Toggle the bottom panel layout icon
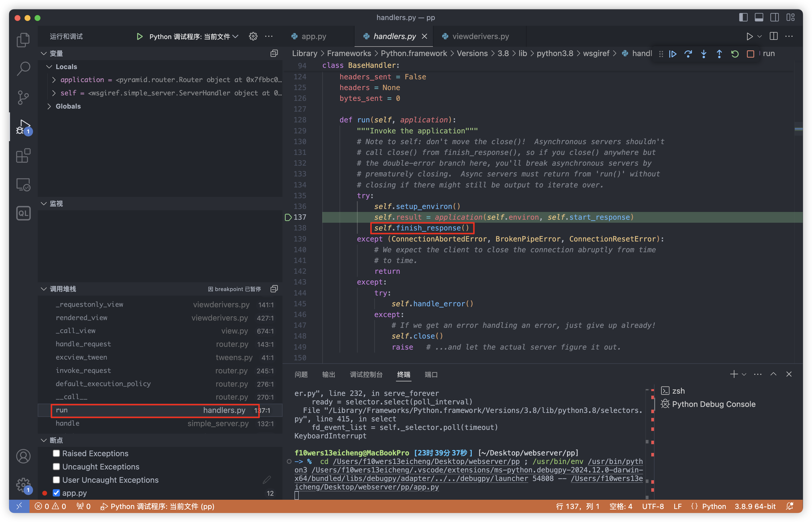 click(758, 17)
